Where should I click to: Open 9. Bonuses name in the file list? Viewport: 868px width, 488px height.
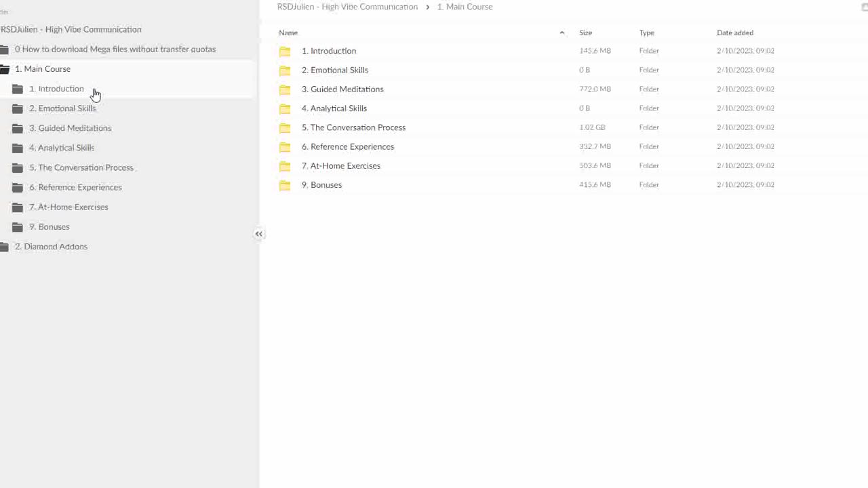(x=322, y=185)
